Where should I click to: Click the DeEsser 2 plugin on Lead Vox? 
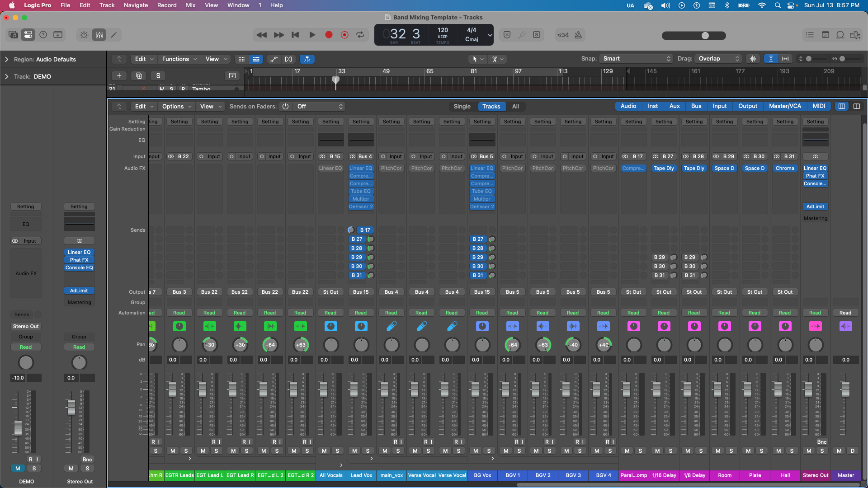click(361, 206)
